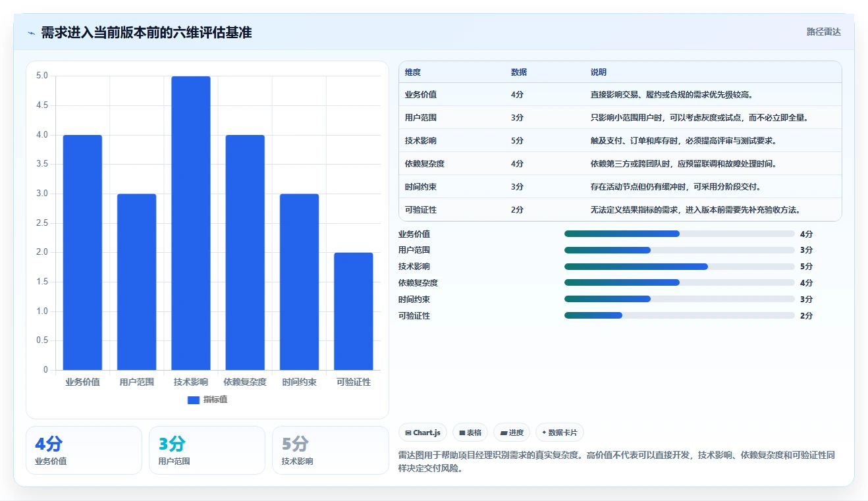Click the 2.5 y-axis label
Image resolution: width=868 pixels, height=501 pixels.
[41, 223]
